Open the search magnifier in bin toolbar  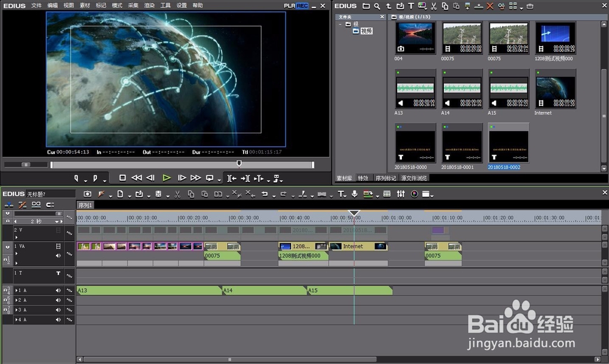click(x=377, y=6)
